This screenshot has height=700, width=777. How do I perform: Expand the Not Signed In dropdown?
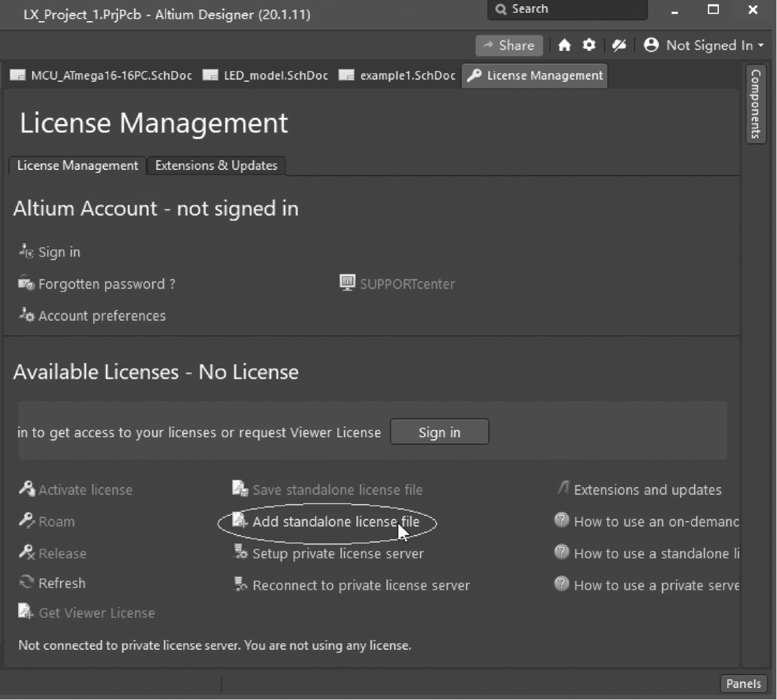point(704,45)
